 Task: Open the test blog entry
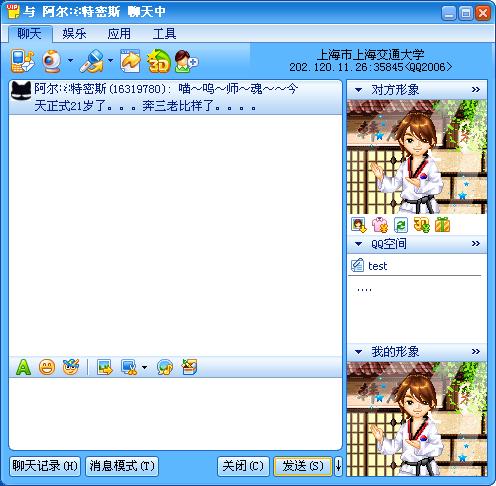[377, 266]
